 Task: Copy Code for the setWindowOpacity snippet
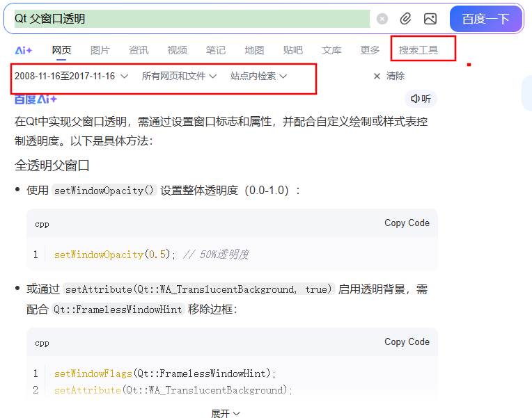407,223
